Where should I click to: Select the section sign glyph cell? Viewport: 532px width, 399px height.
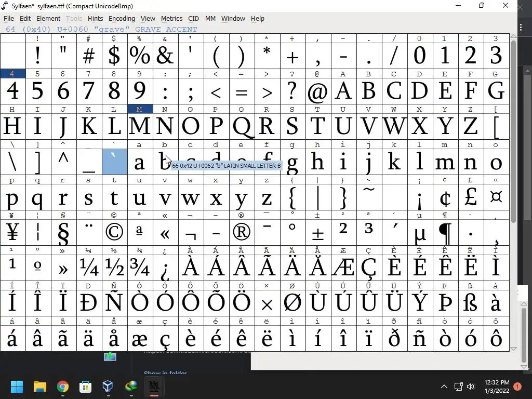pos(64,232)
